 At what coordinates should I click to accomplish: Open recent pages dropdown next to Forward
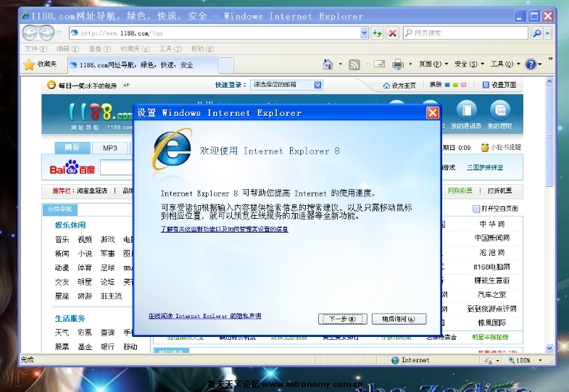[59, 33]
